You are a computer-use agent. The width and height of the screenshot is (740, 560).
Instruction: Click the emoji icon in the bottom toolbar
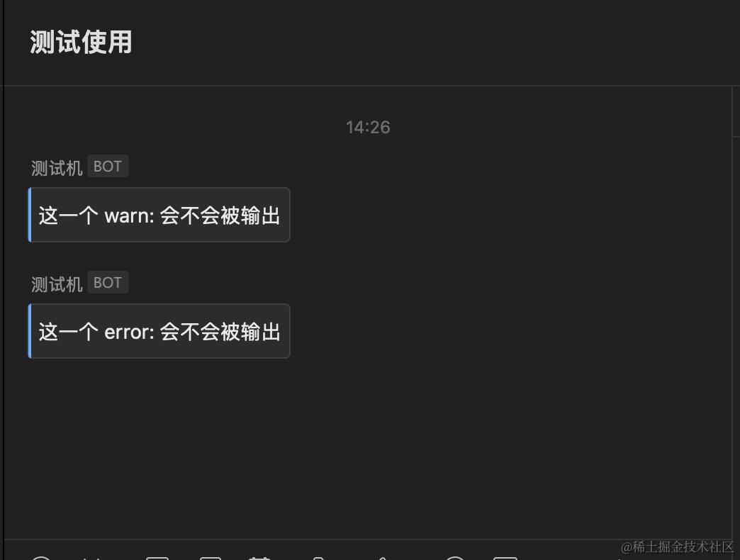pos(41,558)
